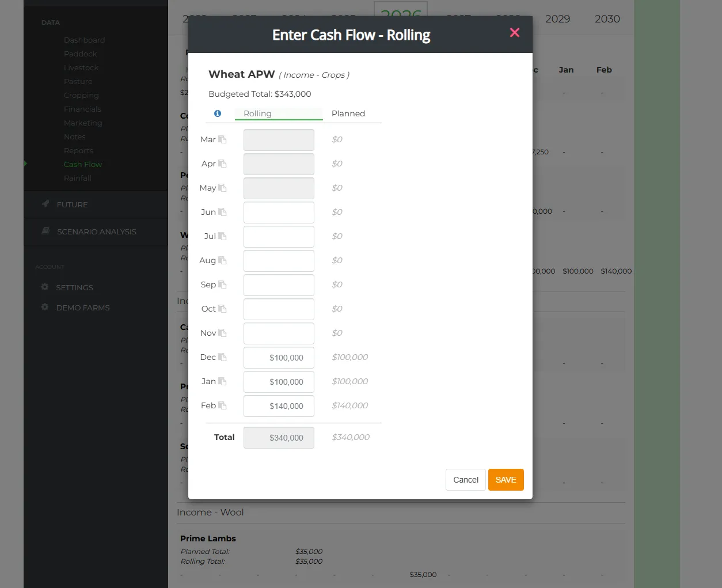Click the copy icon next to Jun
Image resolution: width=722 pixels, height=588 pixels.
click(x=221, y=212)
